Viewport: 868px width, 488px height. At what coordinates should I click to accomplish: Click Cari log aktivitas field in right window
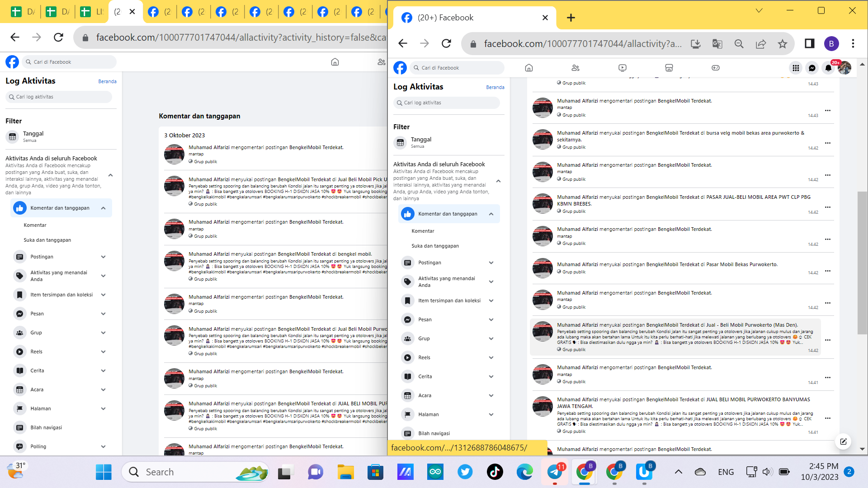[x=447, y=103]
